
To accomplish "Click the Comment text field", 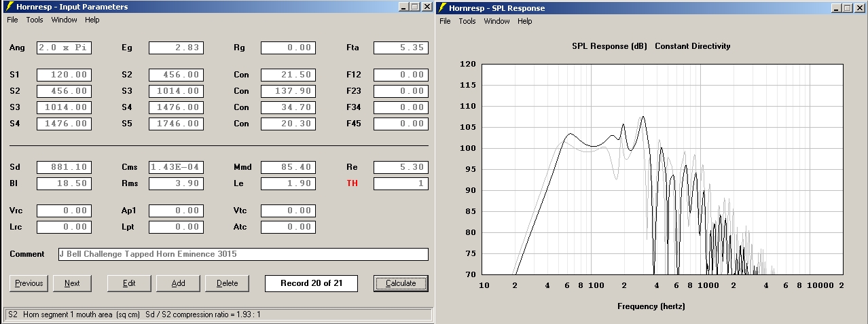I will (x=243, y=254).
